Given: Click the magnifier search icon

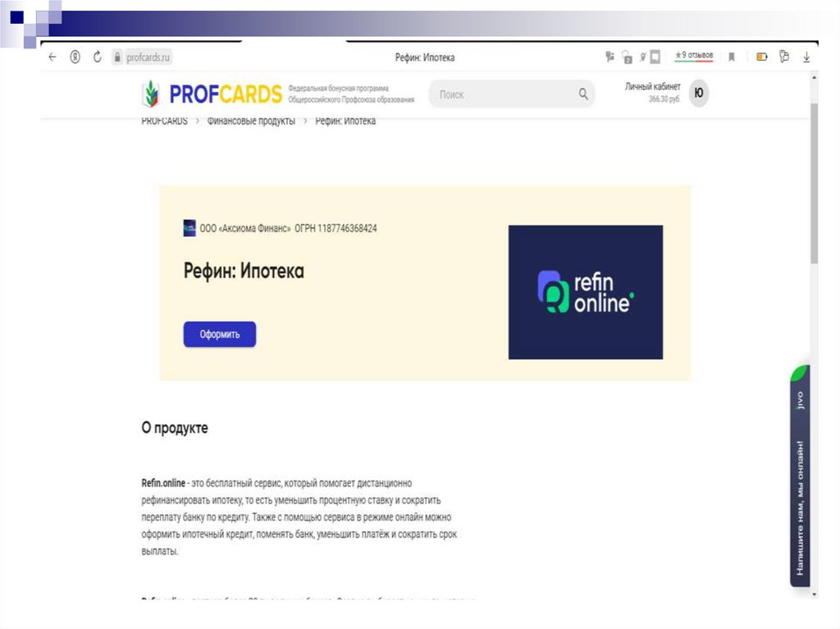Looking at the screenshot, I should tap(583, 94).
